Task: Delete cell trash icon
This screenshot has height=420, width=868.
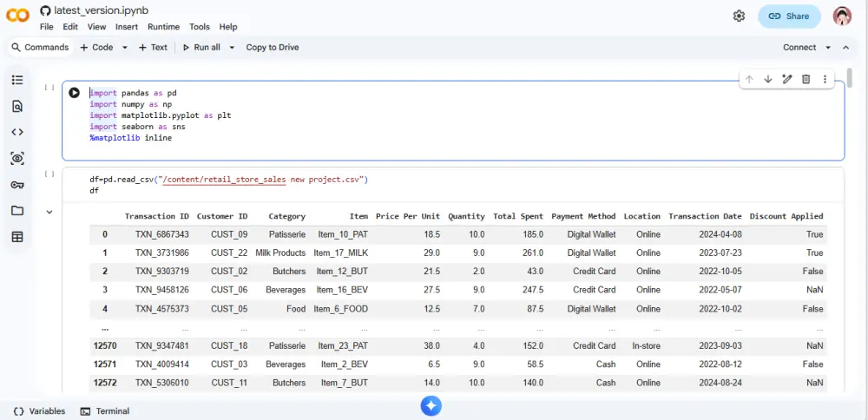Action: click(806, 79)
